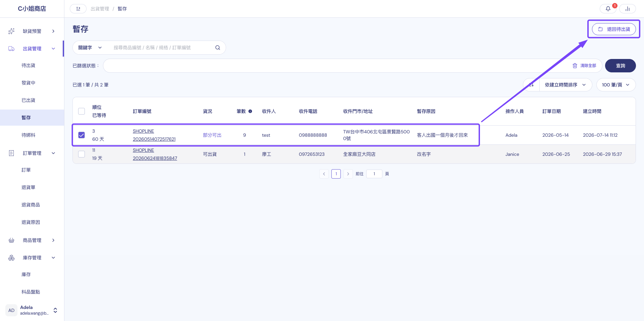Open order link 20260624181835847
Viewport: 644px width, 321px height.
pos(155,154)
